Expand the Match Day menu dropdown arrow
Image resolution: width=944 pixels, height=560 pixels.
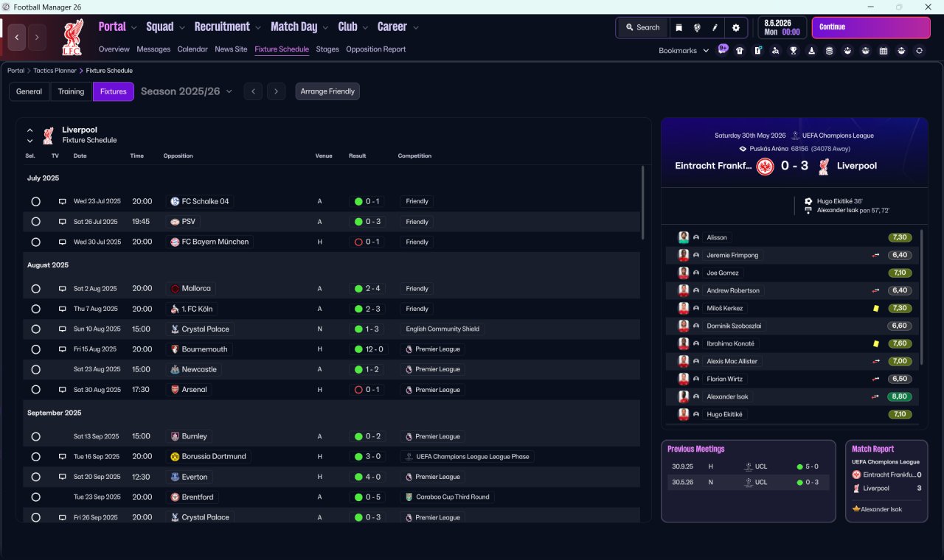click(x=325, y=28)
